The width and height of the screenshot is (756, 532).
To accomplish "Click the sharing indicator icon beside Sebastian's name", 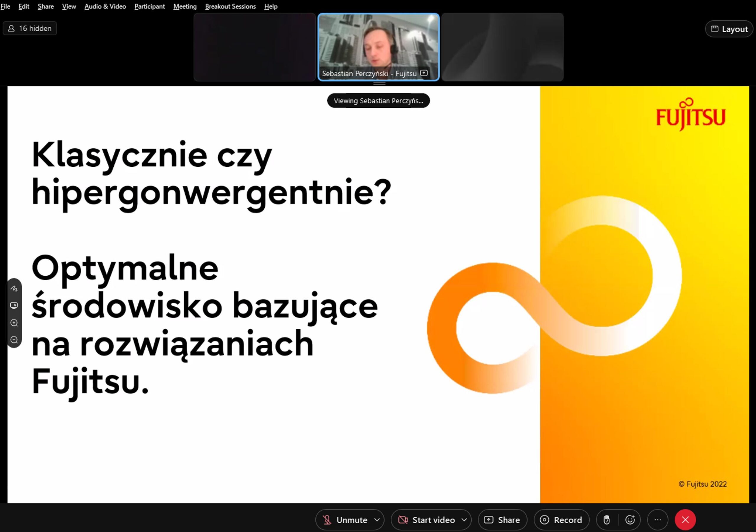I will tap(424, 73).
